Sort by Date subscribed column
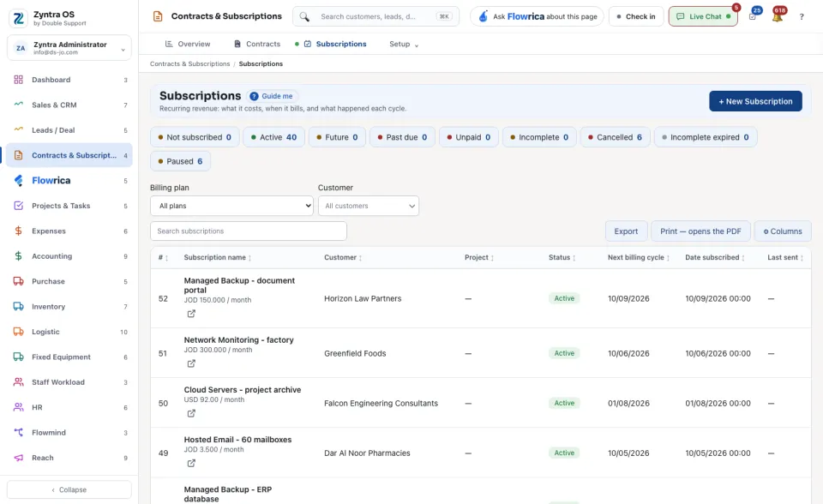 tap(714, 257)
